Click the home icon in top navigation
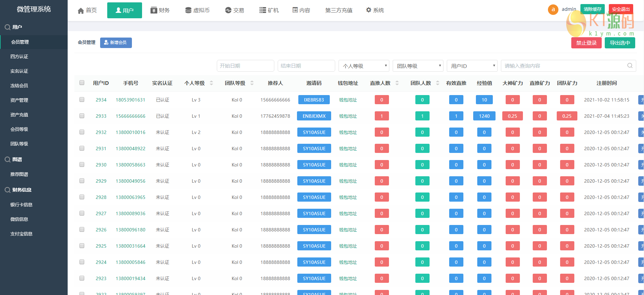The image size is (644, 295). pos(80,10)
